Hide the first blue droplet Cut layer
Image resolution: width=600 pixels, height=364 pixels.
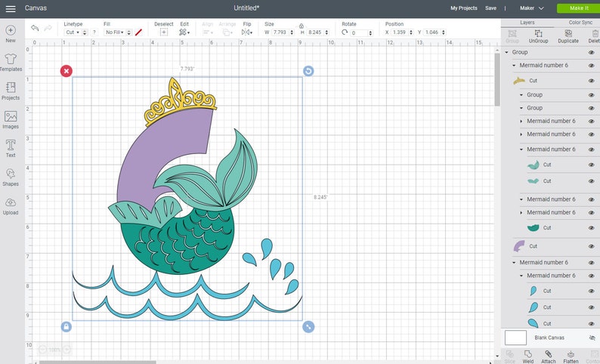coord(591,291)
